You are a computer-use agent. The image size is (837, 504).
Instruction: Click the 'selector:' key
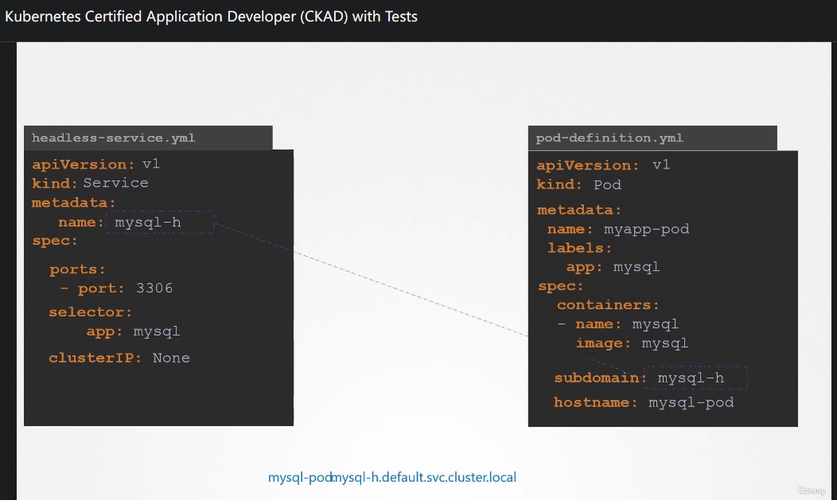(90, 312)
